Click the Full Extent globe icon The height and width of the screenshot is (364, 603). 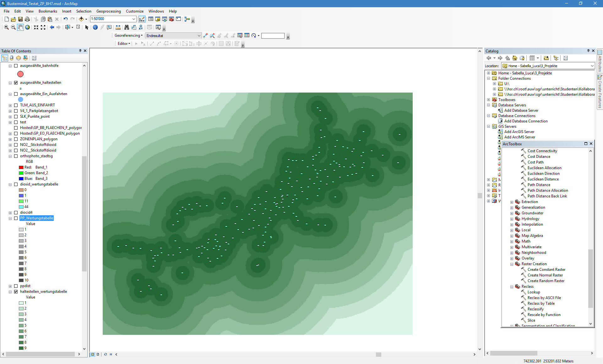click(28, 27)
